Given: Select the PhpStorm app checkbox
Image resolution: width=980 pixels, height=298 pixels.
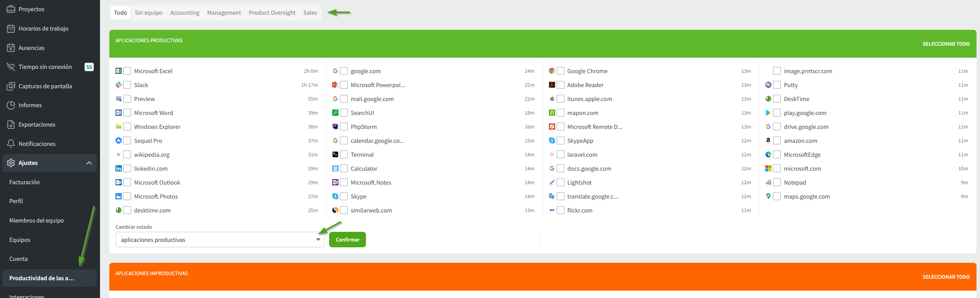Looking at the screenshot, I should 344,127.
